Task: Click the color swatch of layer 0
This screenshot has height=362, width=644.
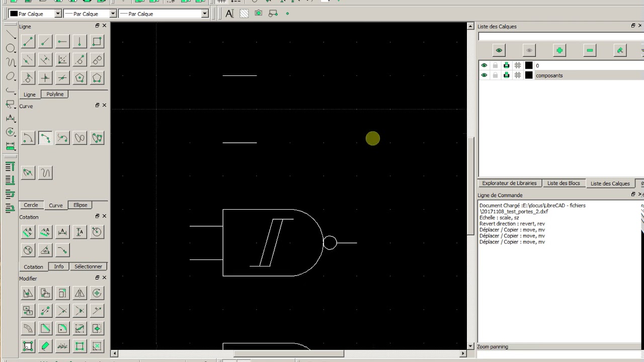Action: pyautogui.click(x=529, y=65)
